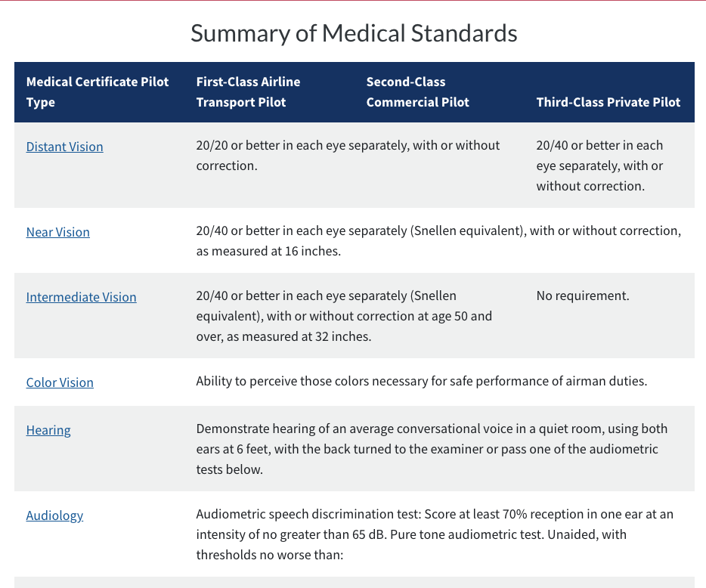The height and width of the screenshot is (588, 706).
Task: Click the partially visible gray row below Audiology
Action: pyautogui.click(x=354, y=583)
